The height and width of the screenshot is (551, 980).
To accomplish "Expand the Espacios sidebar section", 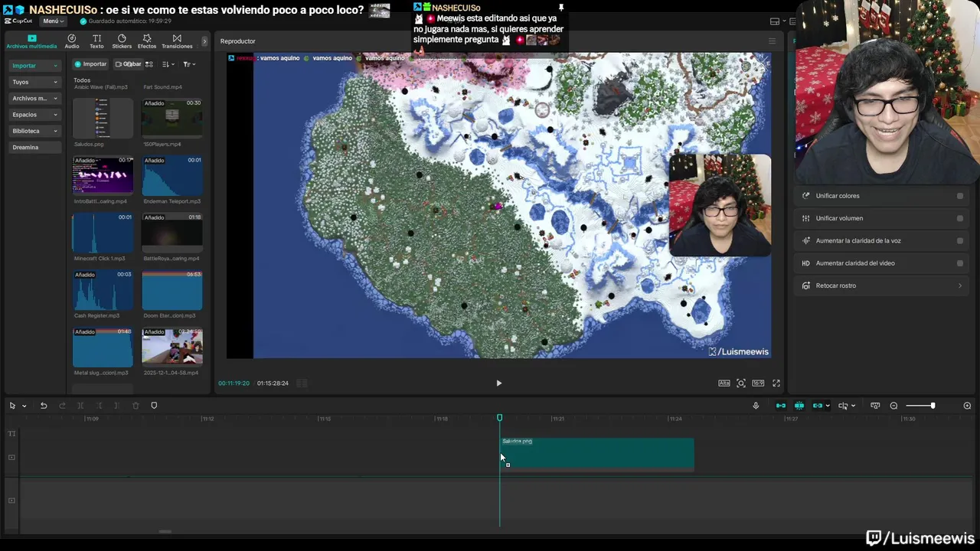I will 35,115.
